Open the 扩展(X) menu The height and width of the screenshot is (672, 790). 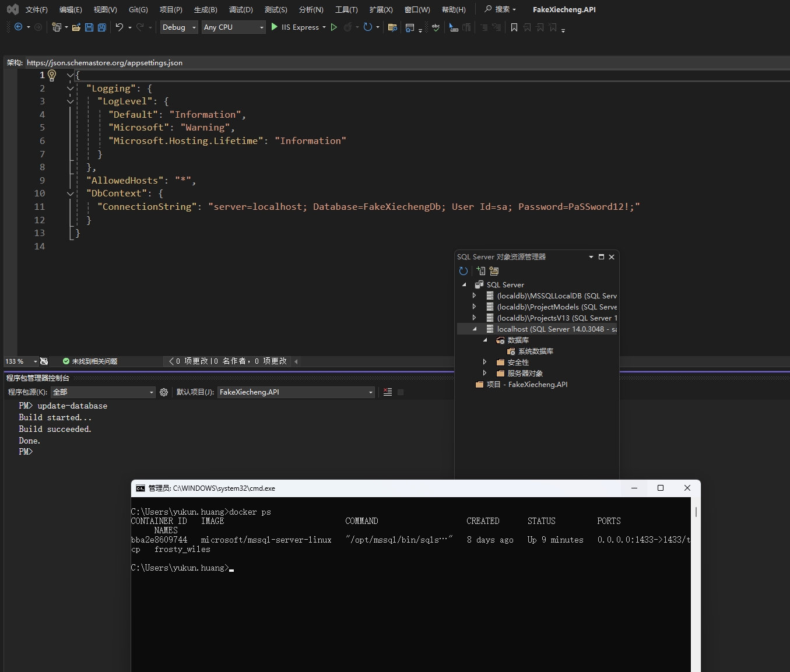coord(381,10)
